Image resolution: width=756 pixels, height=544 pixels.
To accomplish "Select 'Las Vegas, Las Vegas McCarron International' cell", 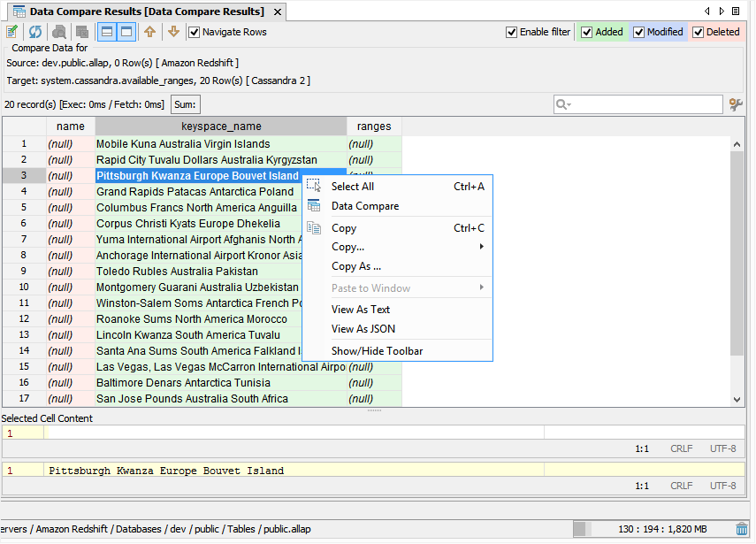I will click(x=221, y=366).
